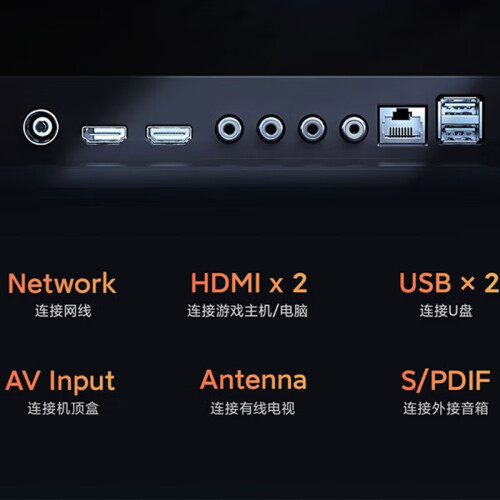The height and width of the screenshot is (500, 500).
Task: Click the round coaxial antenna port
Action: [41, 127]
